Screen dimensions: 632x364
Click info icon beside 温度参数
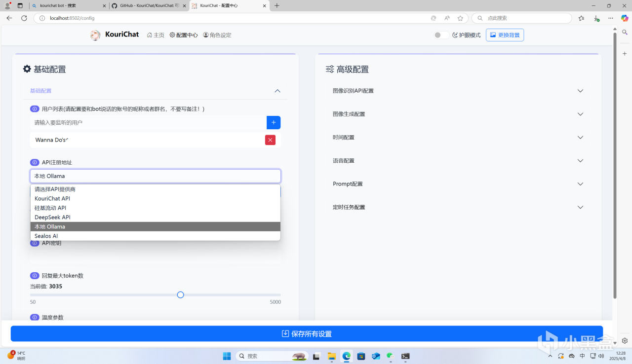(x=35, y=318)
